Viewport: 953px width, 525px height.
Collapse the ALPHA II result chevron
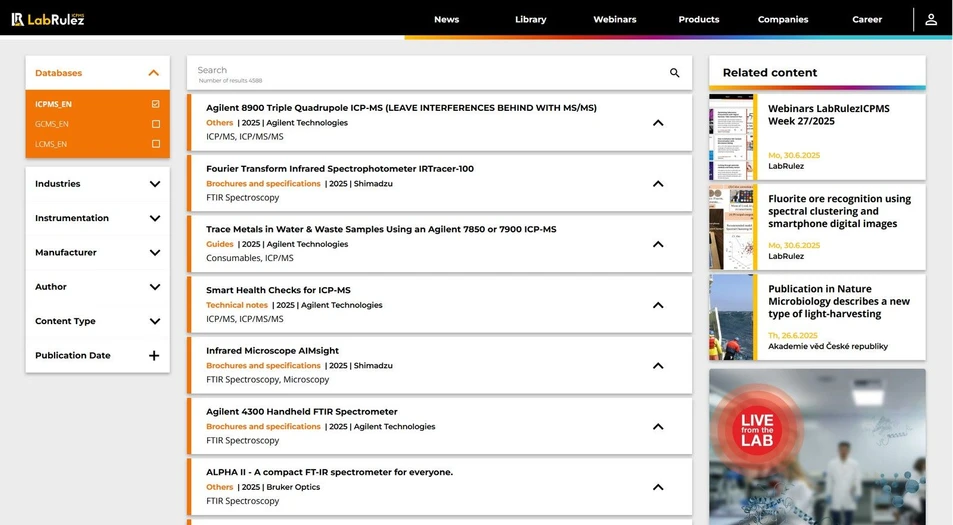(x=658, y=487)
